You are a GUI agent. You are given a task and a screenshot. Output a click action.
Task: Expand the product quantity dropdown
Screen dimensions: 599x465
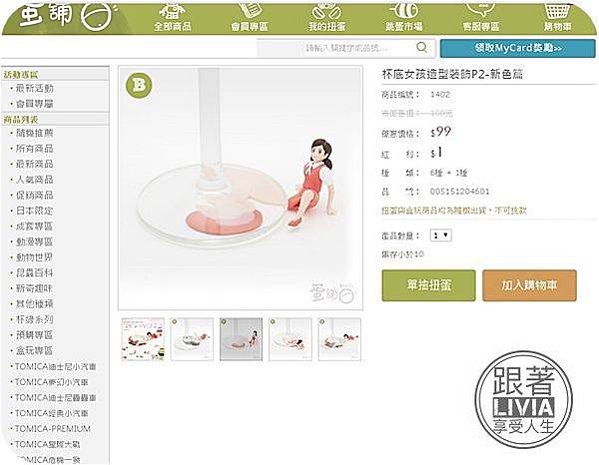441,235
